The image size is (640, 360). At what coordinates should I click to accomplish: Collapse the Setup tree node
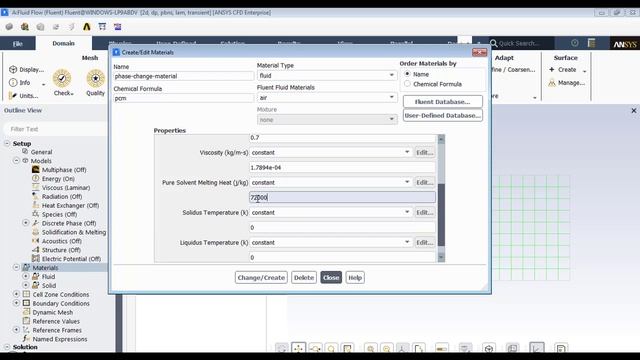tap(7, 143)
